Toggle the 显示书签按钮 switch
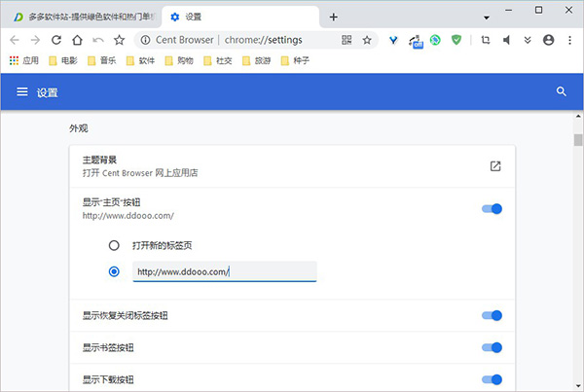 pyautogui.click(x=492, y=347)
